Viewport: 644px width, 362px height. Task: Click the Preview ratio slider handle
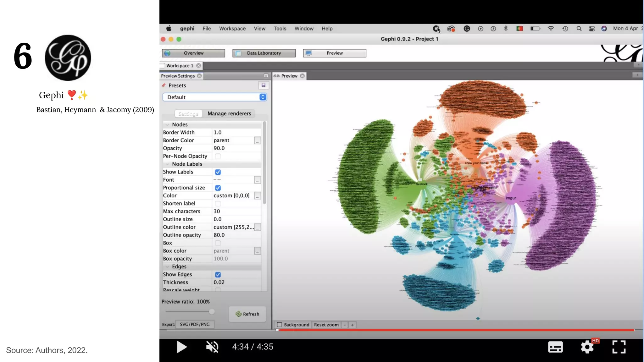212,311
